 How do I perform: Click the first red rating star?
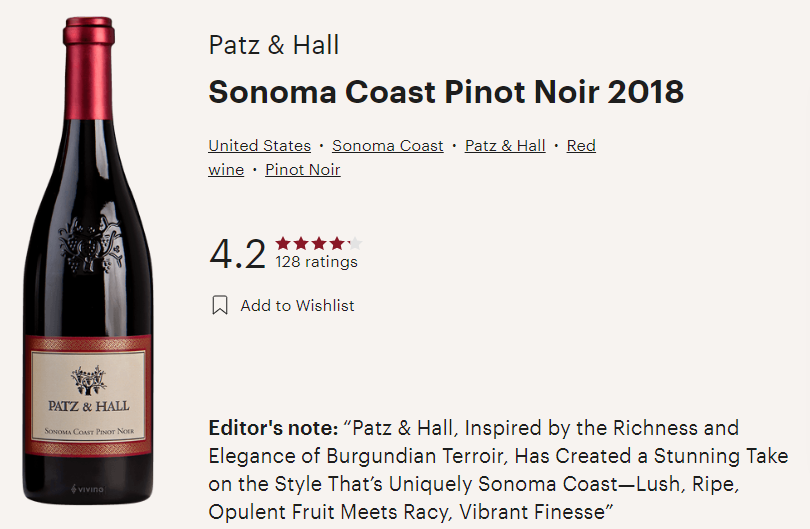tap(283, 243)
